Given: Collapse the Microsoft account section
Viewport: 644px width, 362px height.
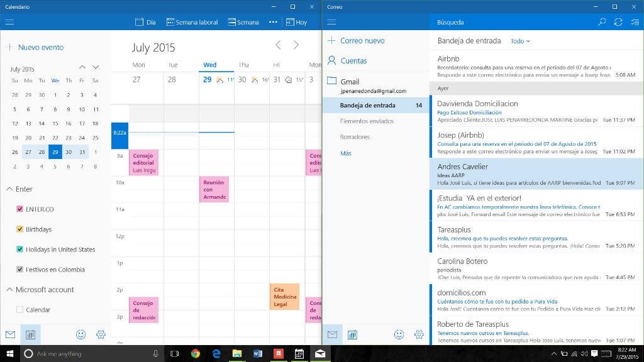Looking at the screenshot, I should click(9, 289).
